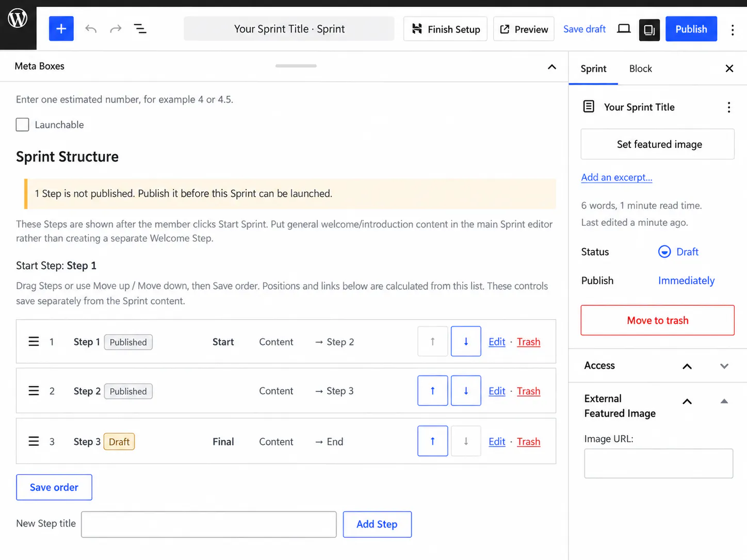
Task: Enable the Launchable checkbox
Action: 22,125
